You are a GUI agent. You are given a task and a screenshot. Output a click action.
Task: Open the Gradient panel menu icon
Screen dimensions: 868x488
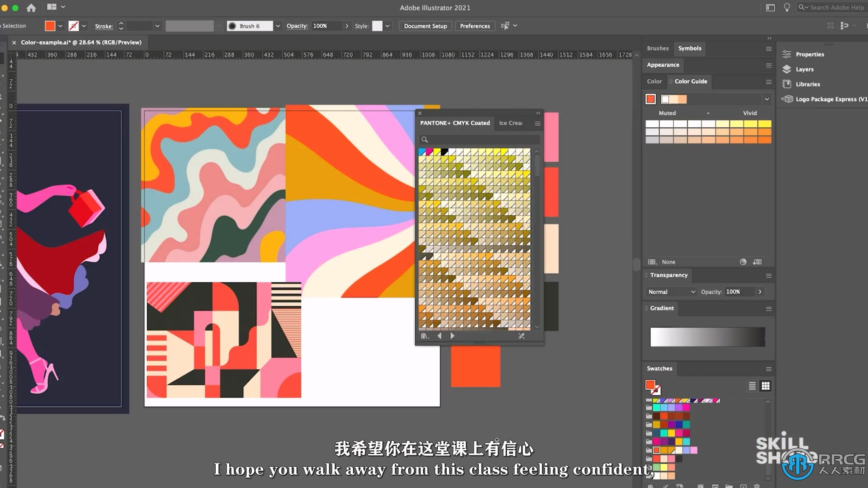[768, 308]
